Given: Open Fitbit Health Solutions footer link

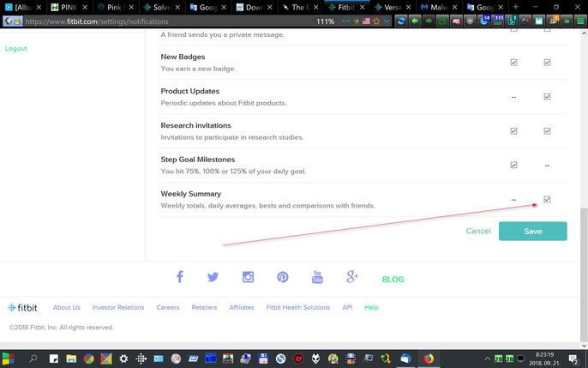Looking at the screenshot, I should point(298,307).
